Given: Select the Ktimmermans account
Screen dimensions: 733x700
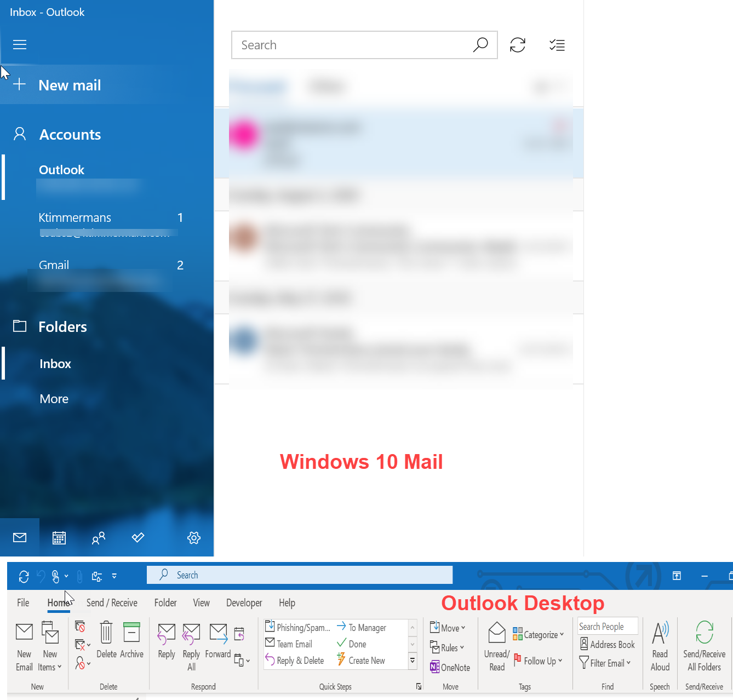Looking at the screenshot, I should pos(107,224).
